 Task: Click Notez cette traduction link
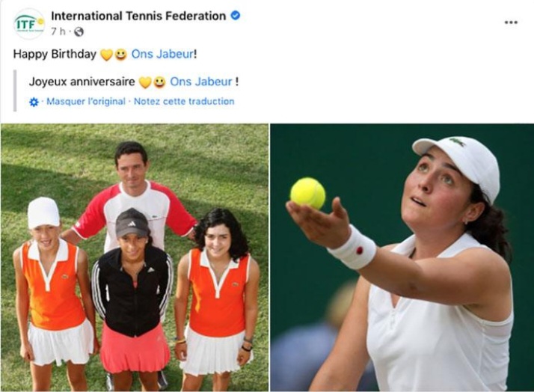coord(184,102)
